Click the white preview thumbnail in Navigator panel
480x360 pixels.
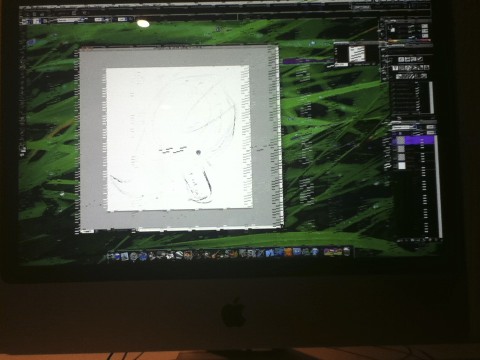pyautogui.click(x=357, y=54)
